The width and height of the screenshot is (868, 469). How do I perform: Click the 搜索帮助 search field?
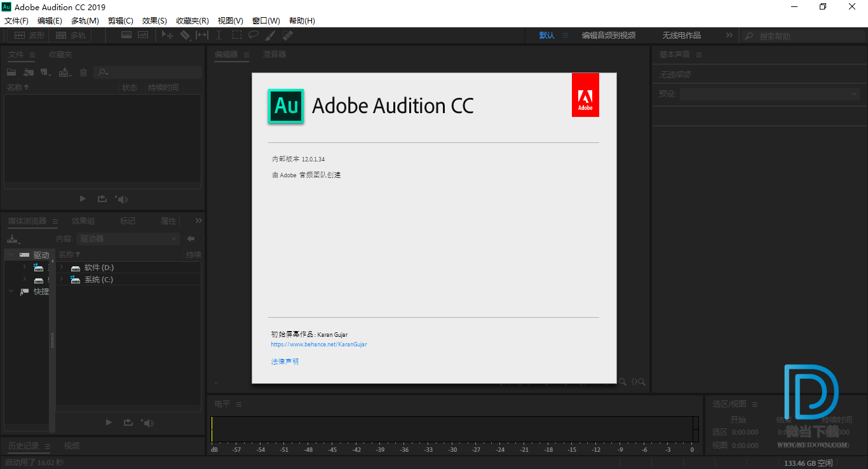(x=803, y=36)
